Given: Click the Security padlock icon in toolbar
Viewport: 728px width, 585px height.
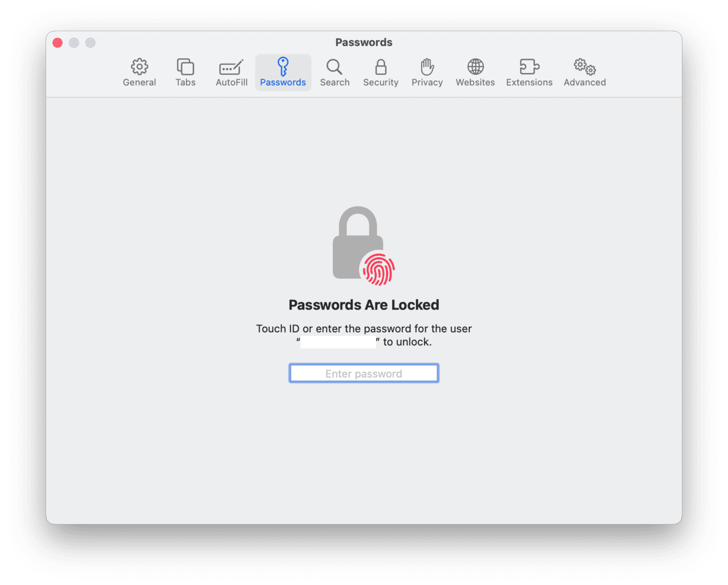Looking at the screenshot, I should (x=381, y=66).
